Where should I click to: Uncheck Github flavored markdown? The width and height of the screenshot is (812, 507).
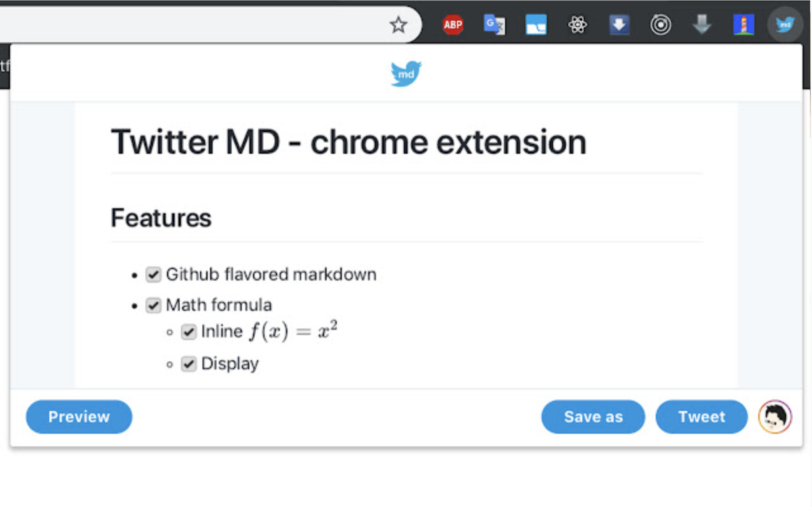coord(154,274)
